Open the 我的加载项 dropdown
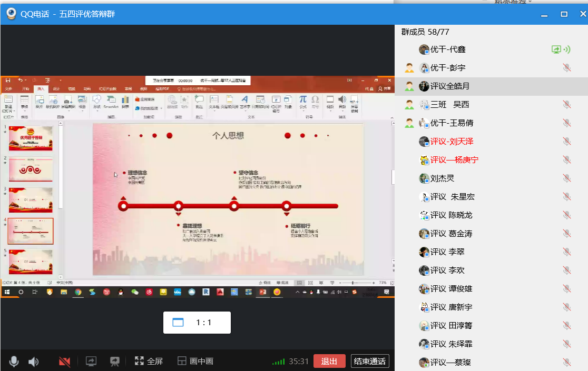Screen dimensions: 588x371 tap(149, 108)
